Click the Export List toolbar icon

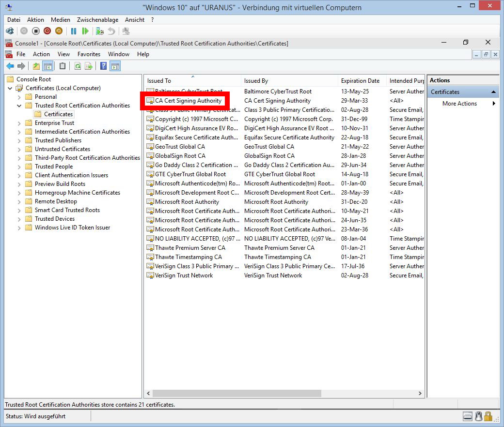point(89,66)
